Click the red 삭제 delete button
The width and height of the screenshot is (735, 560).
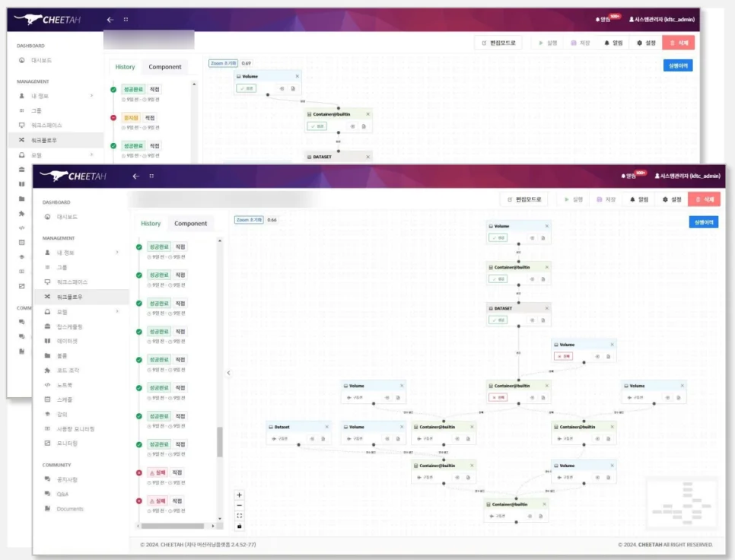[704, 199]
